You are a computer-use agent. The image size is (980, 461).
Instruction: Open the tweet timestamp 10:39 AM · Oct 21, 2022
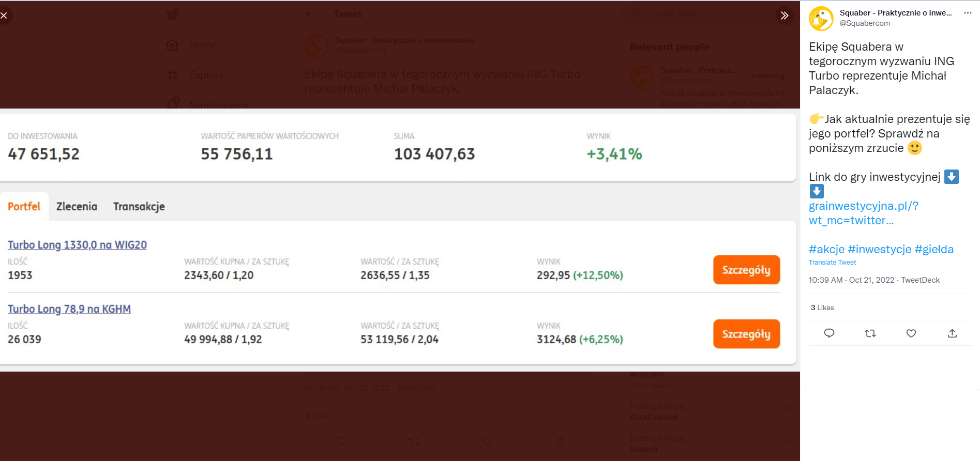851,280
